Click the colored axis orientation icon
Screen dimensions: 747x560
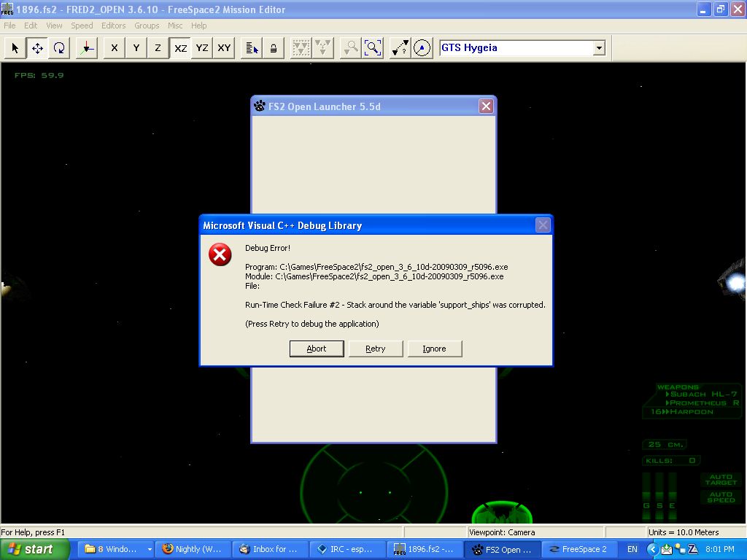pos(86,48)
